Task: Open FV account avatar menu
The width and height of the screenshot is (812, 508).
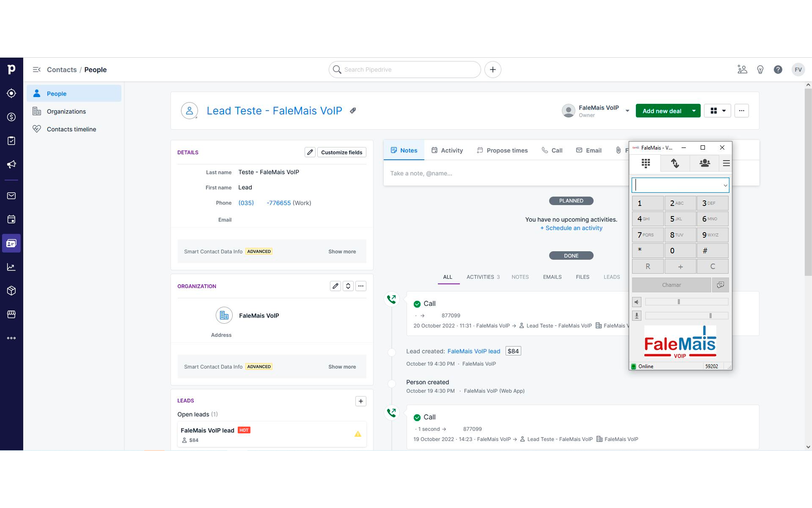Action: point(798,69)
